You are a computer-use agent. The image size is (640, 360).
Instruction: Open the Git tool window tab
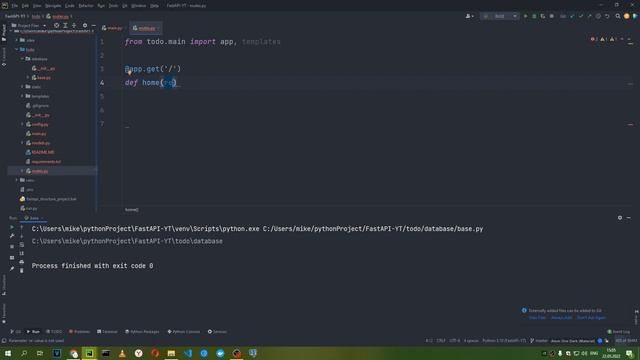[16, 332]
